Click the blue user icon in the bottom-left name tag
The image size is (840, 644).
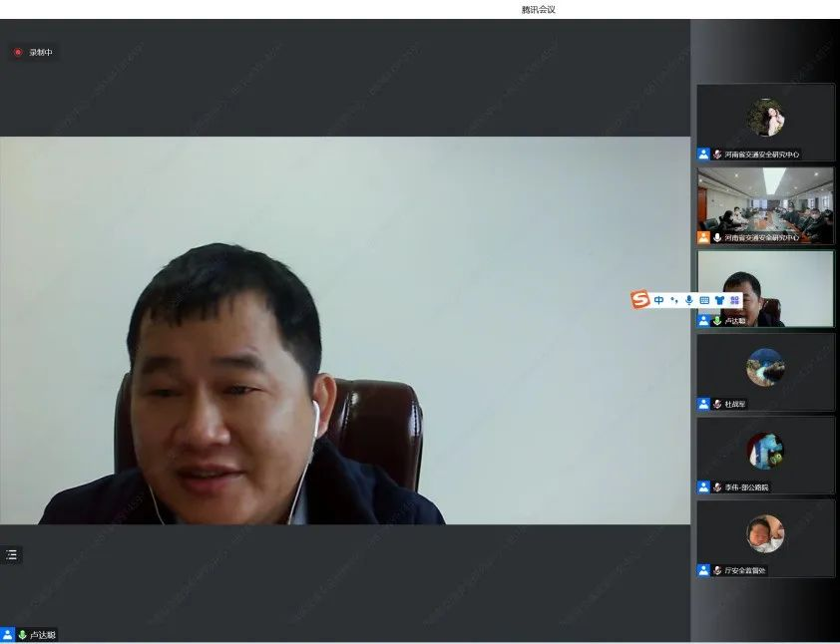point(8,635)
